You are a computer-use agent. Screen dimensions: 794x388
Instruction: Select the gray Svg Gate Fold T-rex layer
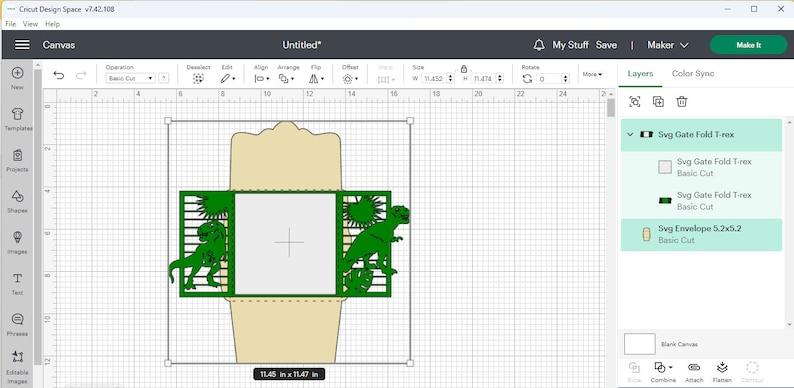(701, 168)
